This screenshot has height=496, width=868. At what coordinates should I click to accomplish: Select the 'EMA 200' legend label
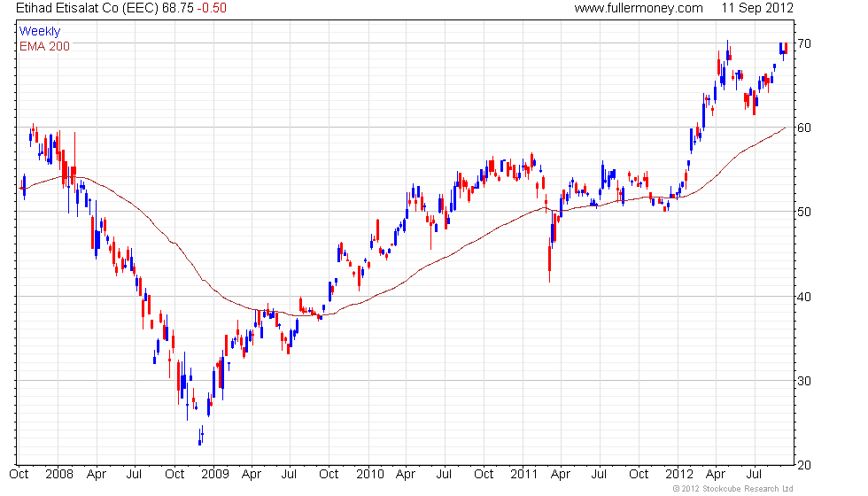pos(44,46)
